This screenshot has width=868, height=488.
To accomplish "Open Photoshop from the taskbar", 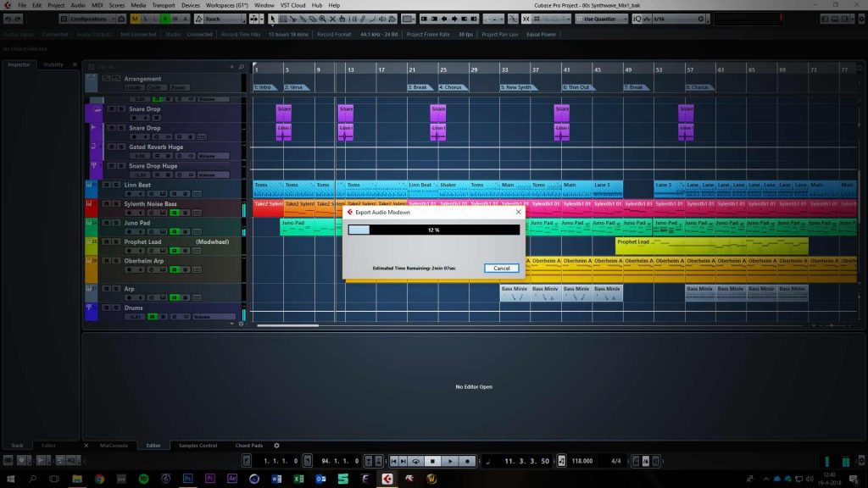I will coord(187,479).
